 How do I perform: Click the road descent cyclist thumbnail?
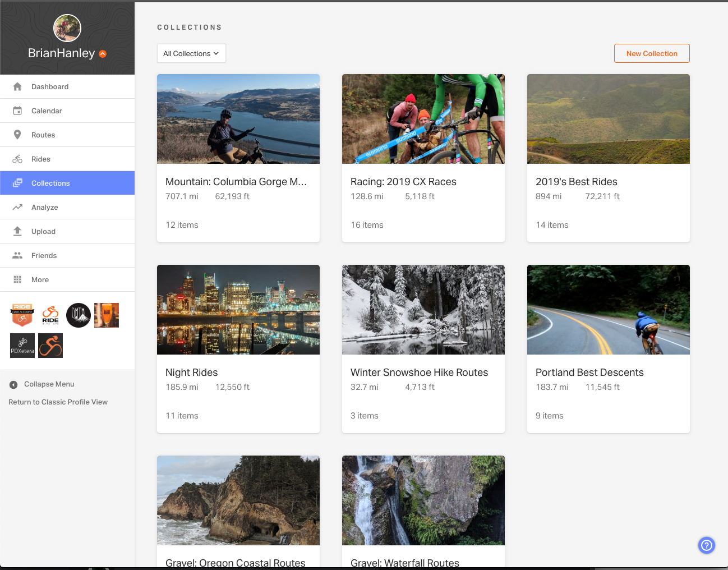tap(609, 310)
